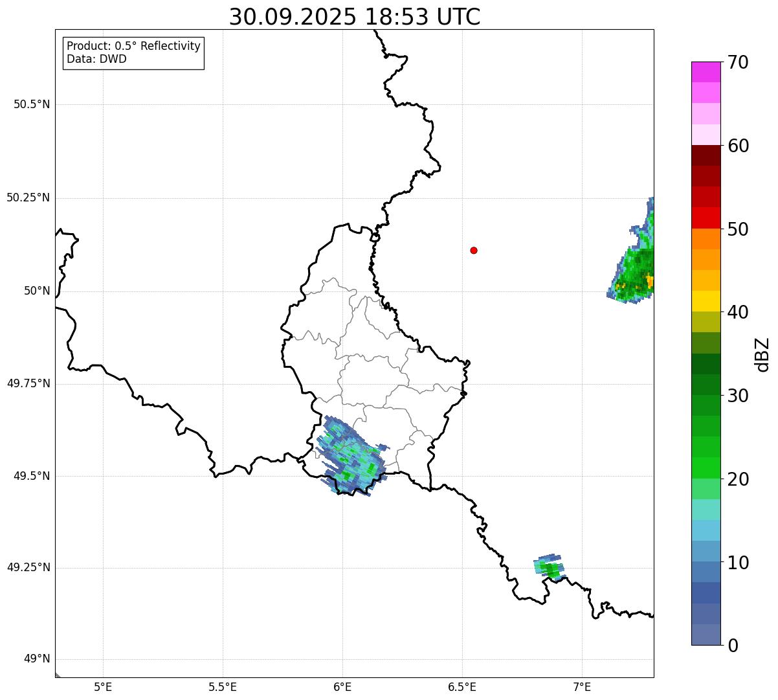
Task: Click the 50.5°N latitude label
Action: pyautogui.click(x=32, y=104)
